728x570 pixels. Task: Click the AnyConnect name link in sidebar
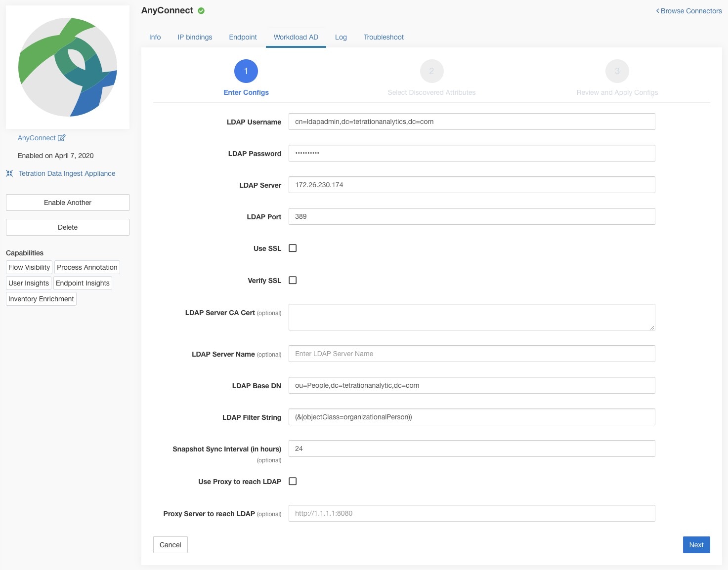click(37, 138)
